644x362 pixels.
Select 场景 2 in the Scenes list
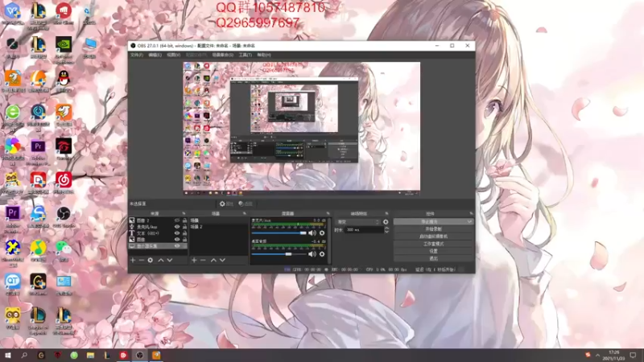(217, 227)
